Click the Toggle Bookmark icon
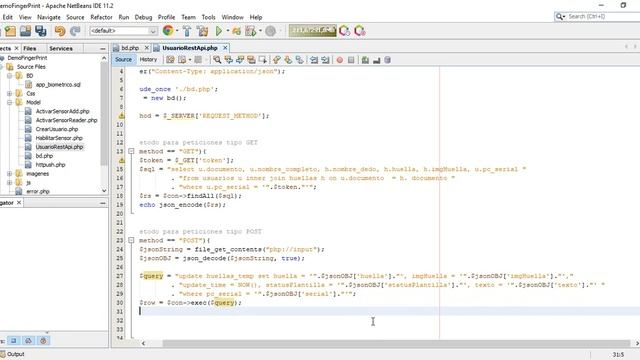 click(x=300, y=60)
